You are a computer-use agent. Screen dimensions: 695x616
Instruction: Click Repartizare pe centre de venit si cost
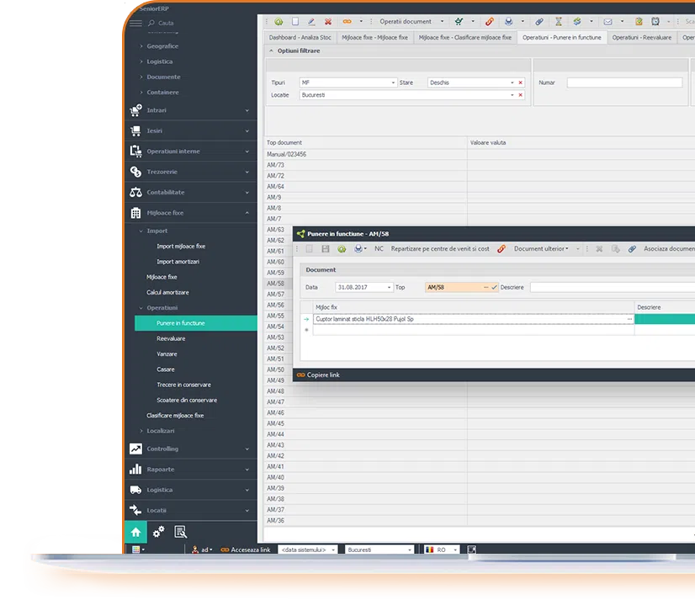(x=439, y=249)
